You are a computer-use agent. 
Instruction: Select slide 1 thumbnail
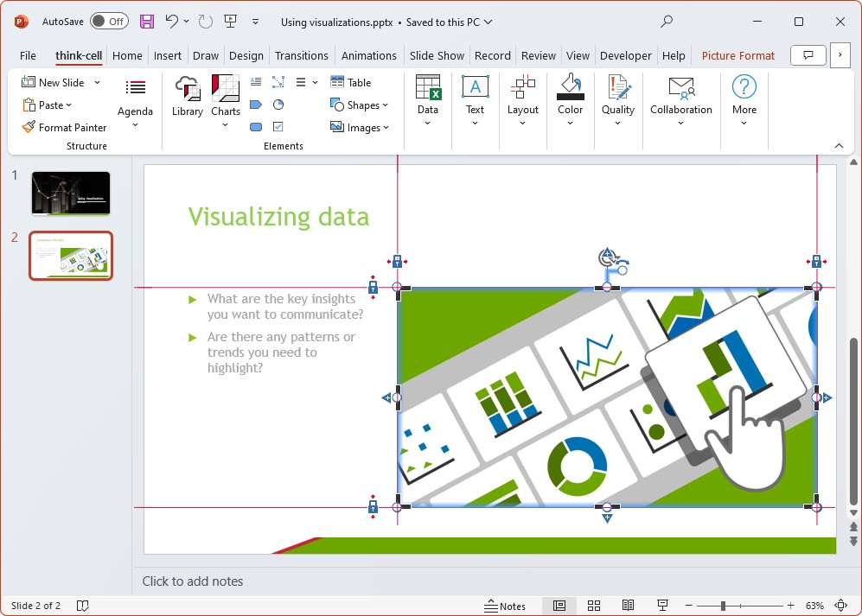(71, 193)
